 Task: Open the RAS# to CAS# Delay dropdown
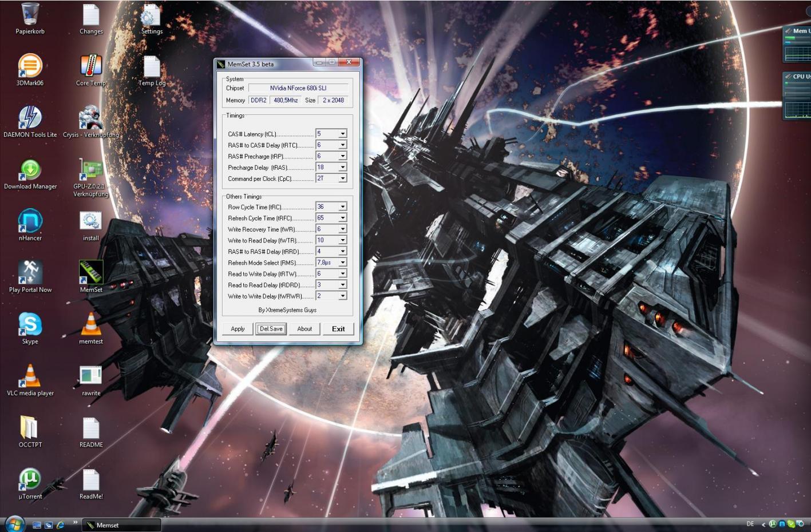tap(331, 145)
